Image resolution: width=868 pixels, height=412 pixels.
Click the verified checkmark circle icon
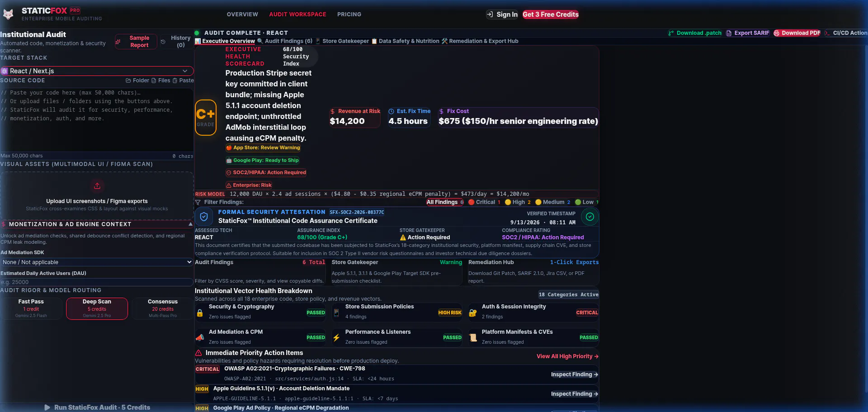[590, 217]
